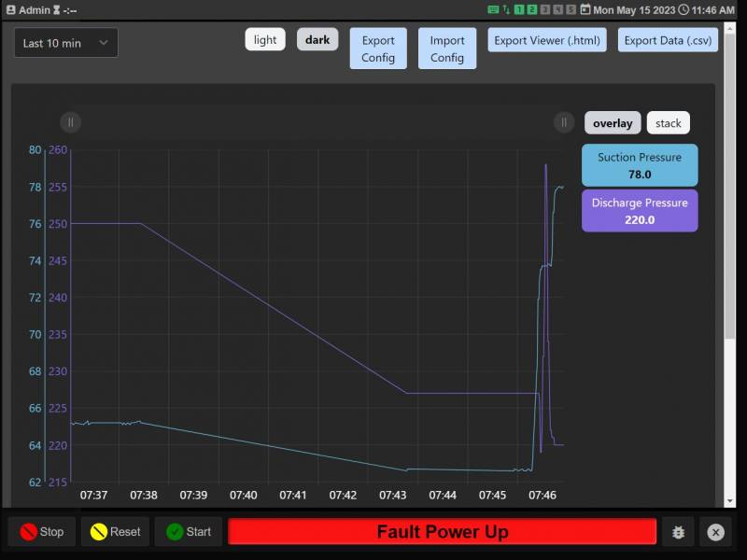Switch to light theme

click(265, 40)
